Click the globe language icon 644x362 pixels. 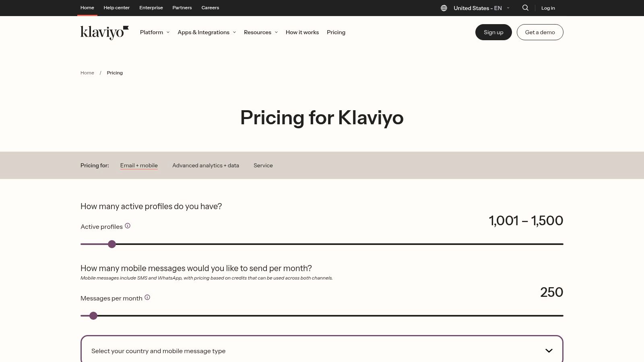pos(443,8)
